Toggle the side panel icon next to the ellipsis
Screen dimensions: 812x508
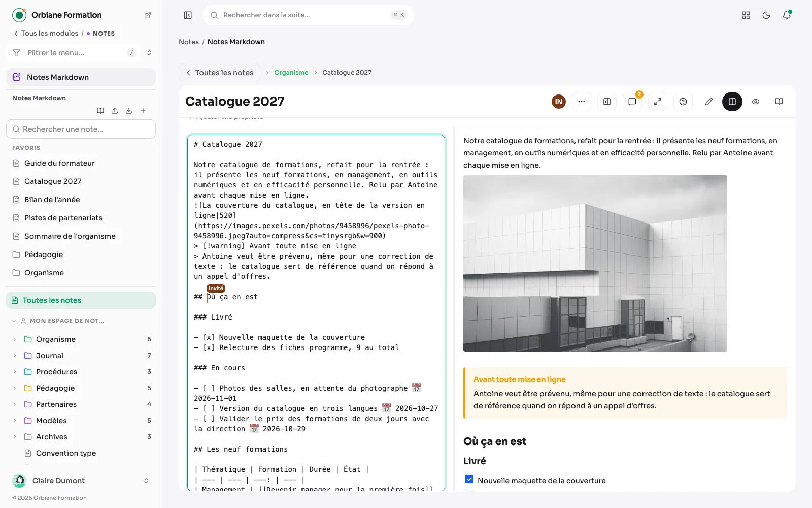point(607,102)
